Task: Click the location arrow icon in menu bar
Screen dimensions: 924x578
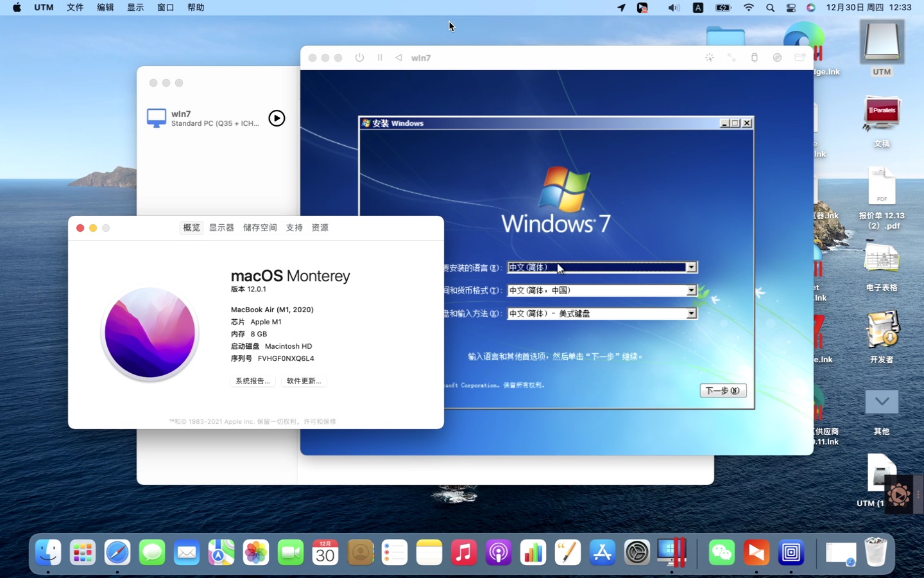Action: 621,8
